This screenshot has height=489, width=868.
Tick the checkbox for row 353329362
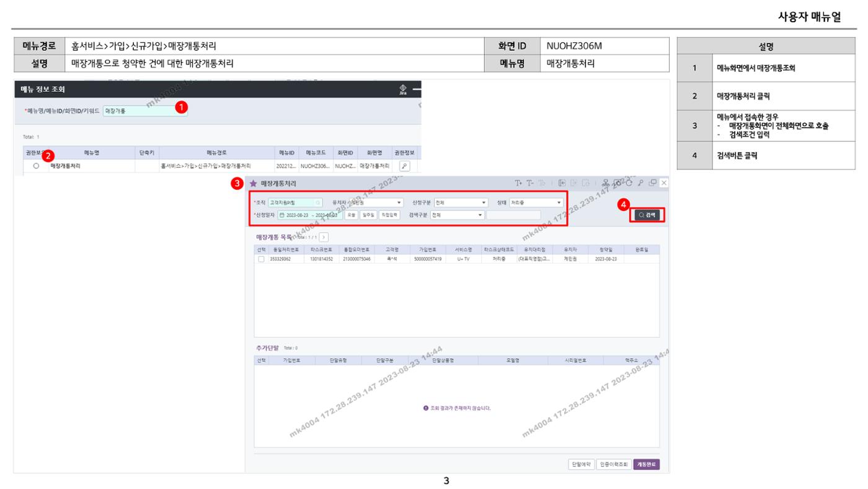261,259
